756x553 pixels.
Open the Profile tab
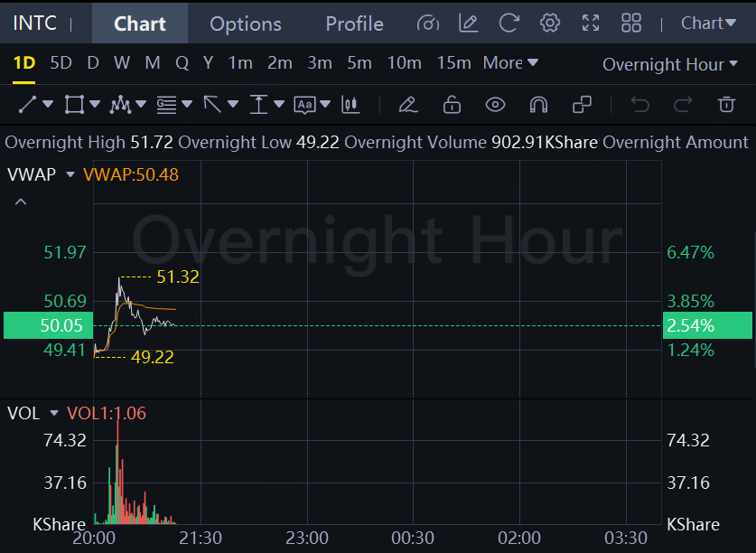click(x=354, y=23)
